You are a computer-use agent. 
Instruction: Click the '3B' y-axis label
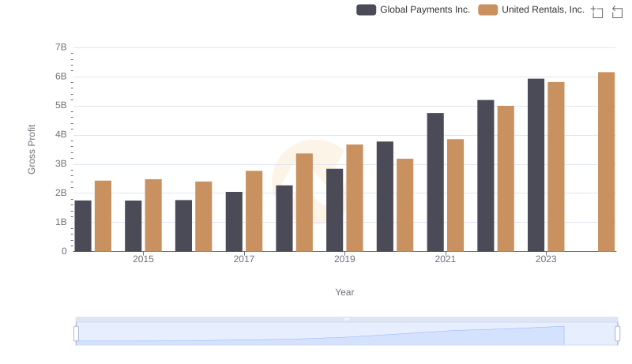[61, 164]
